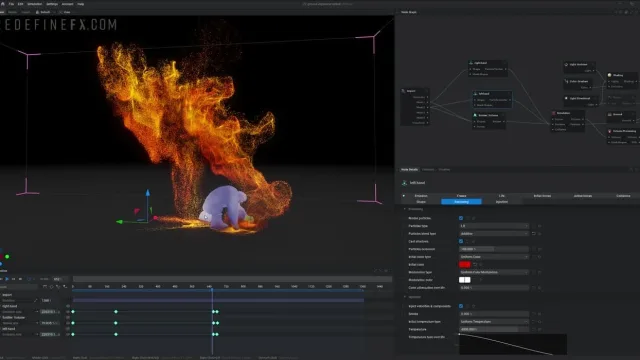Viewport: 640px width, 360px height.
Task: Open the Settings menu
Action: 52,4
